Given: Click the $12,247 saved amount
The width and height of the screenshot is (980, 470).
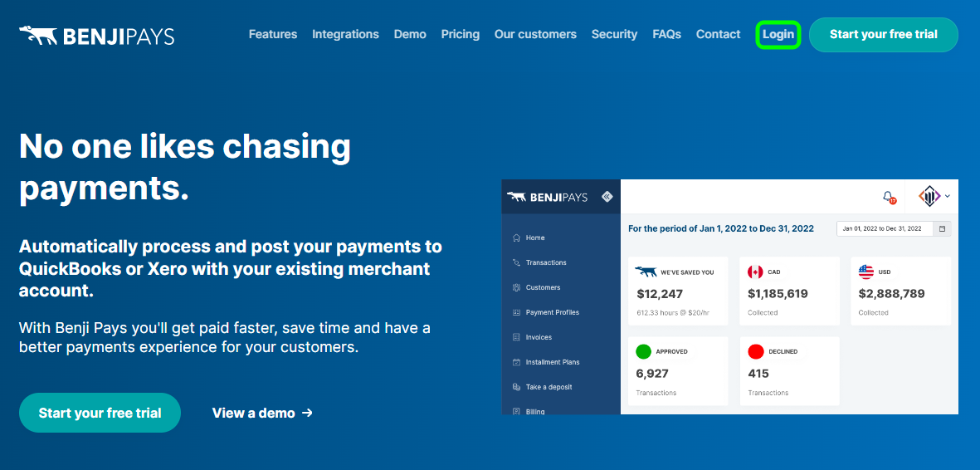Looking at the screenshot, I should pyautogui.click(x=660, y=293).
